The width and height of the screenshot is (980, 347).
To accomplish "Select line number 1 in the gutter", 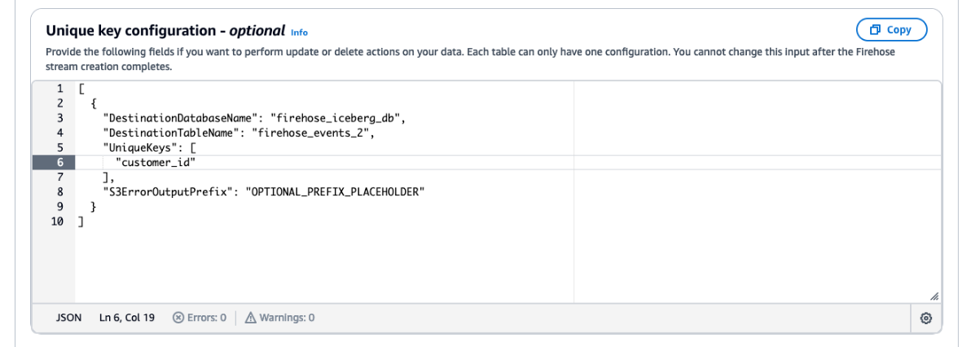I will click(x=59, y=89).
